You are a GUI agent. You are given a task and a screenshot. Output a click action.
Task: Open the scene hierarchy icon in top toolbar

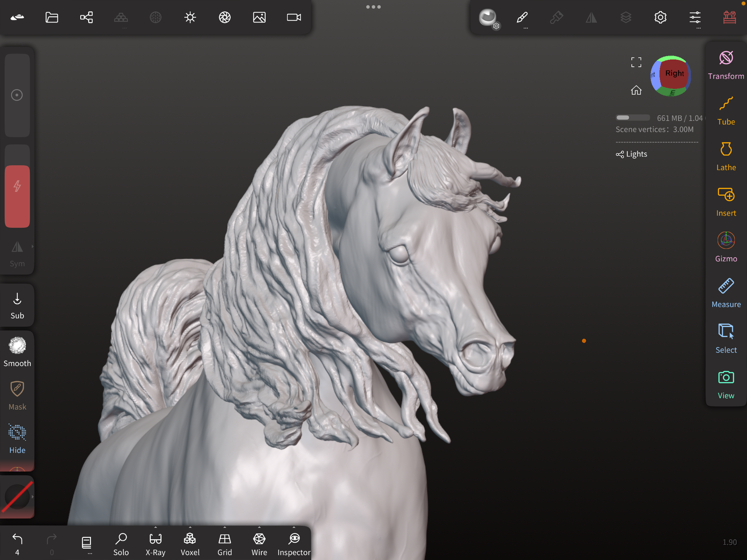coord(86,17)
